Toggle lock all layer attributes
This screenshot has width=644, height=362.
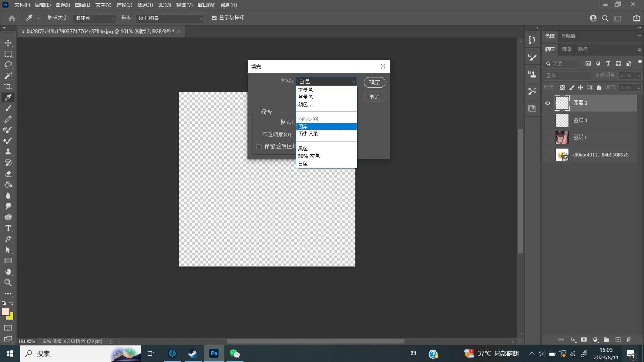[x=599, y=88]
